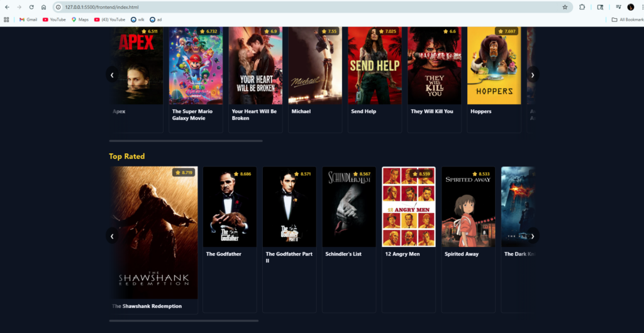Advance top movie row with right chevron
Screen dimensions: 644x333
(x=533, y=74)
